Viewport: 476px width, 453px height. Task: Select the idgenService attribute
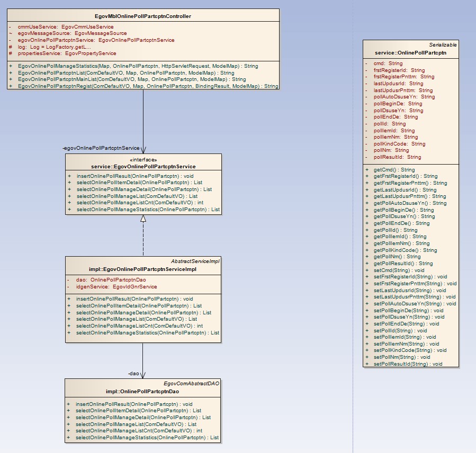[116, 286]
